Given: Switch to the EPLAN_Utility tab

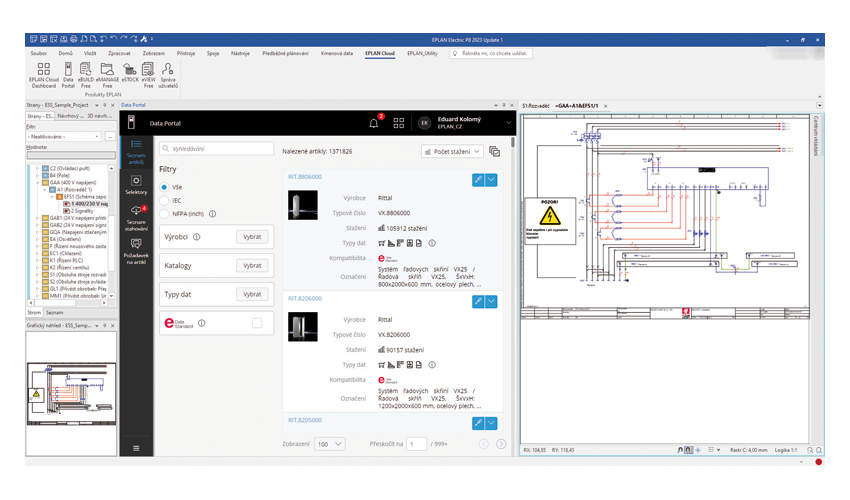Looking at the screenshot, I should 422,53.
